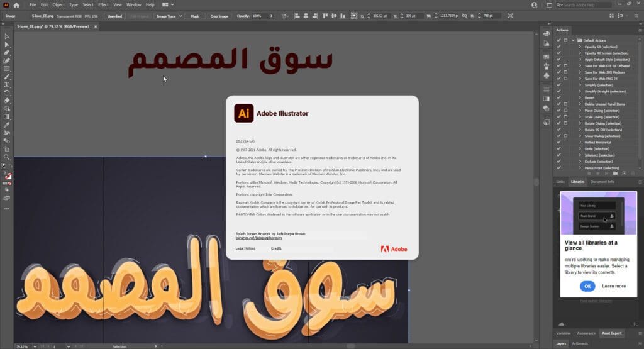
Task: Toggle checkmark for Default Actions set
Action: pos(558,40)
